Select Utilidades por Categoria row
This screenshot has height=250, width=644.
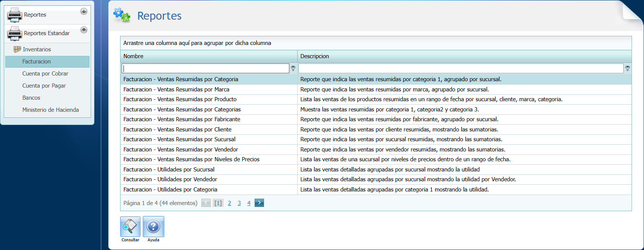pos(376,190)
